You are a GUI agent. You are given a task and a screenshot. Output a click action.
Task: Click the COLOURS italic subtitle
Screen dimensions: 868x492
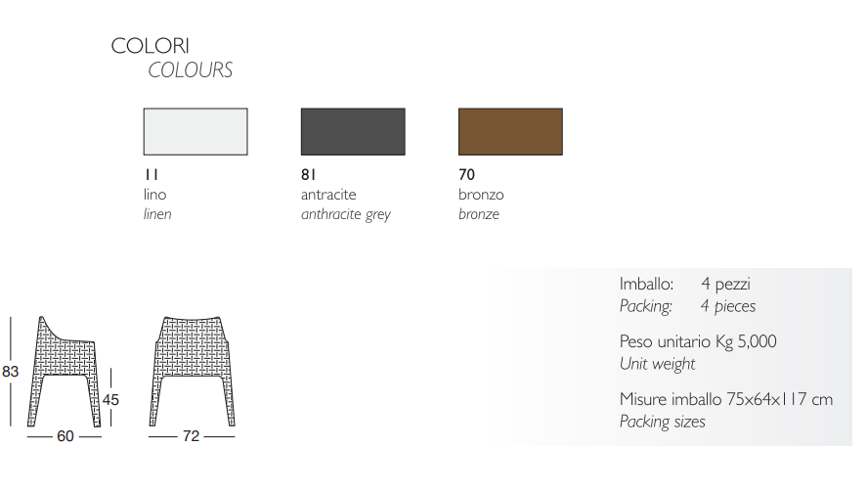pyautogui.click(x=190, y=70)
